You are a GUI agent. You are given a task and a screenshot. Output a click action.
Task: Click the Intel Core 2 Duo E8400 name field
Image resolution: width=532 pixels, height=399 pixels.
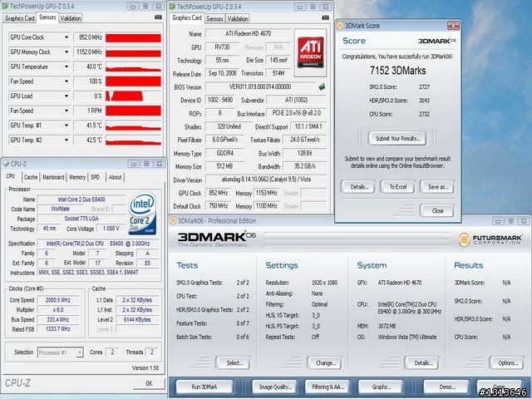point(81,199)
